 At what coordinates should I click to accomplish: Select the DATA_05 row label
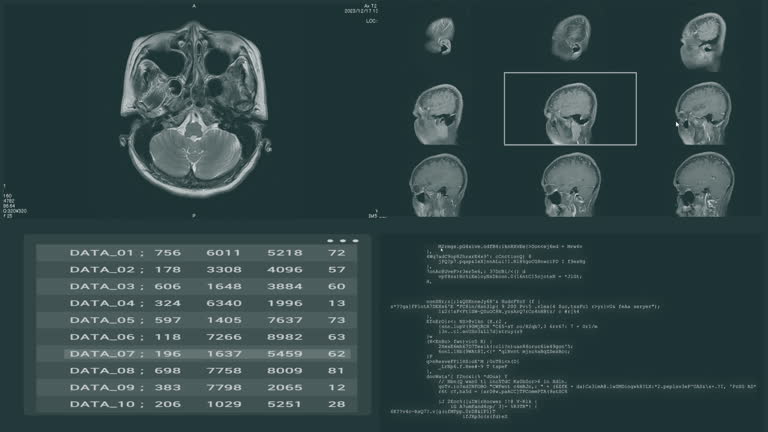(101, 320)
